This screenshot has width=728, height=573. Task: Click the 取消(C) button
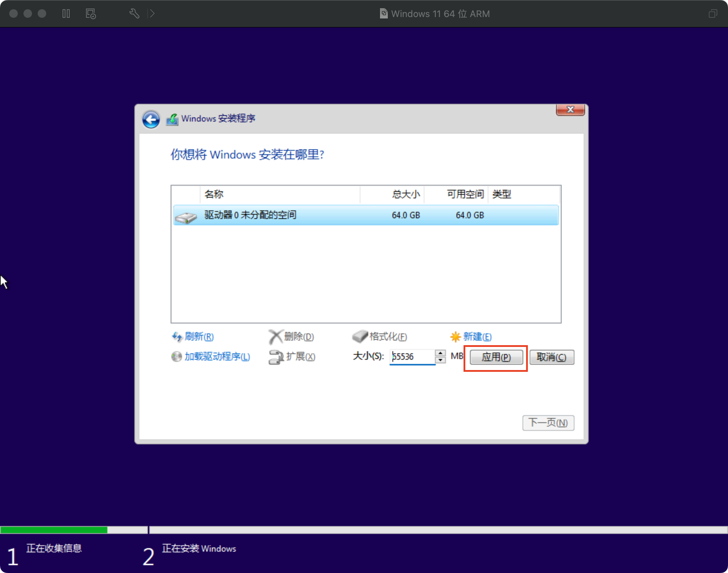pyautogui.click(x=552, y=357)
